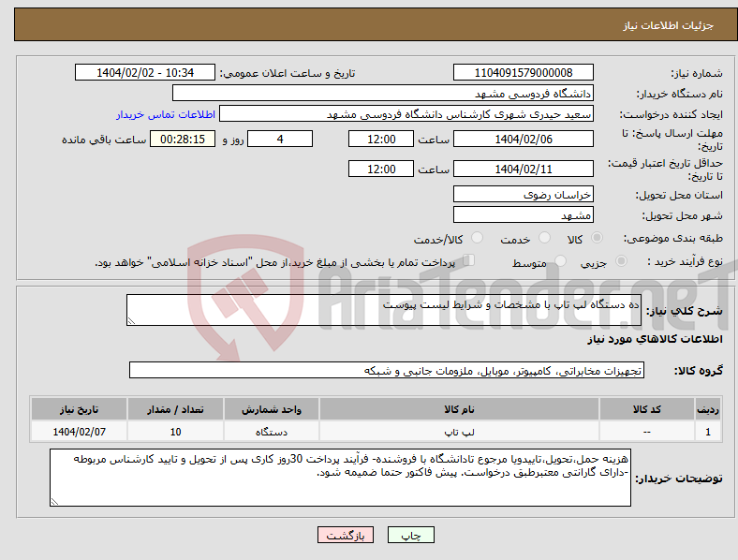Open the اطلاعات تماس خریدار link
The image size is (738, 560).
coord(166,114)
